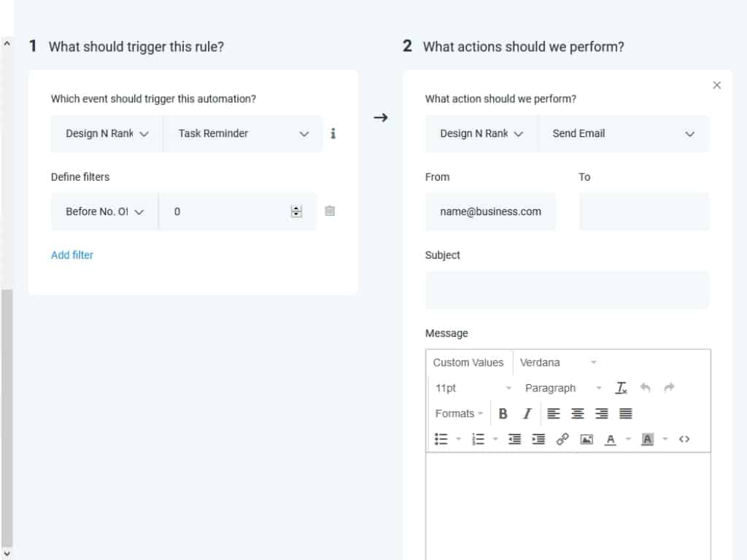The image size is (747, 560).
Task: Click the trigger info icon
Action: (333, 133)
